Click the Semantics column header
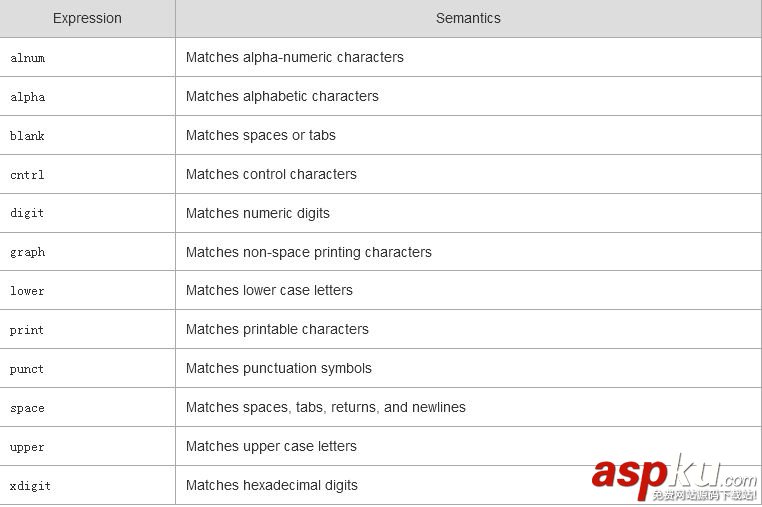Screen dimensions: 762x507 468,18
